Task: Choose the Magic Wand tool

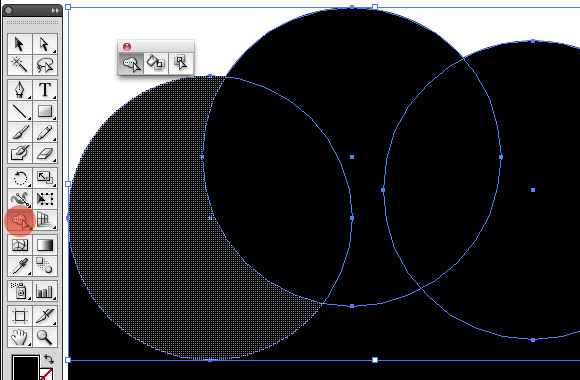Action: click(x=20, y=65)
